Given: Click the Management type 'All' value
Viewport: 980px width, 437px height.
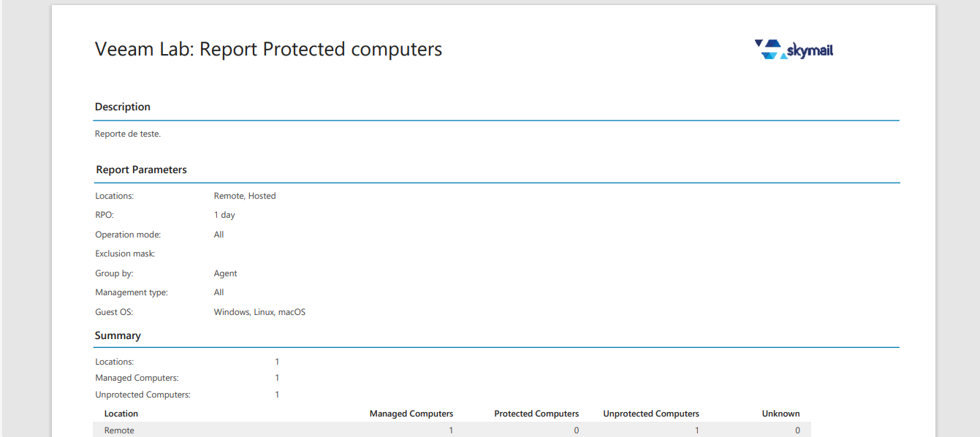Looking at the screenshot, I should (219, 292).
